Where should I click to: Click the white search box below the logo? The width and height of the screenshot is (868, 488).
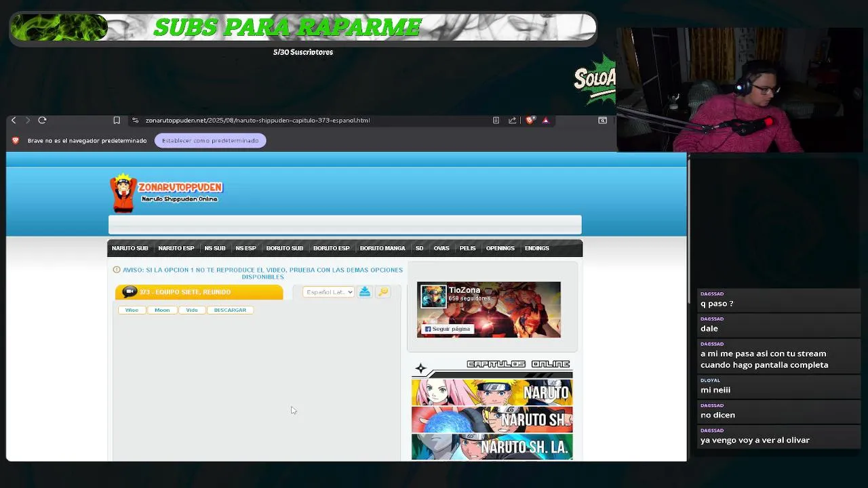point(344,224)
